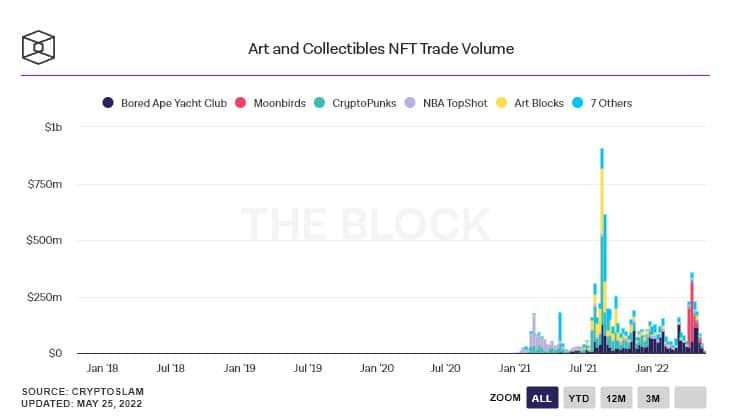The width and height of the screenshot is (749, 419).
Task: Select the Moonbirds red spike bar
Action: click(x=692, y=313)
